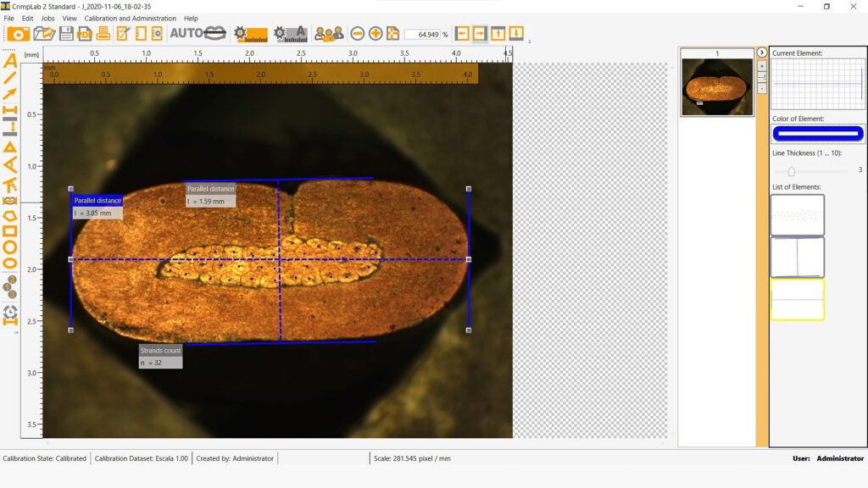The image size is (868, 488).
Task: Zoom out with the minus magnifier button
Action: pos(358,34)
